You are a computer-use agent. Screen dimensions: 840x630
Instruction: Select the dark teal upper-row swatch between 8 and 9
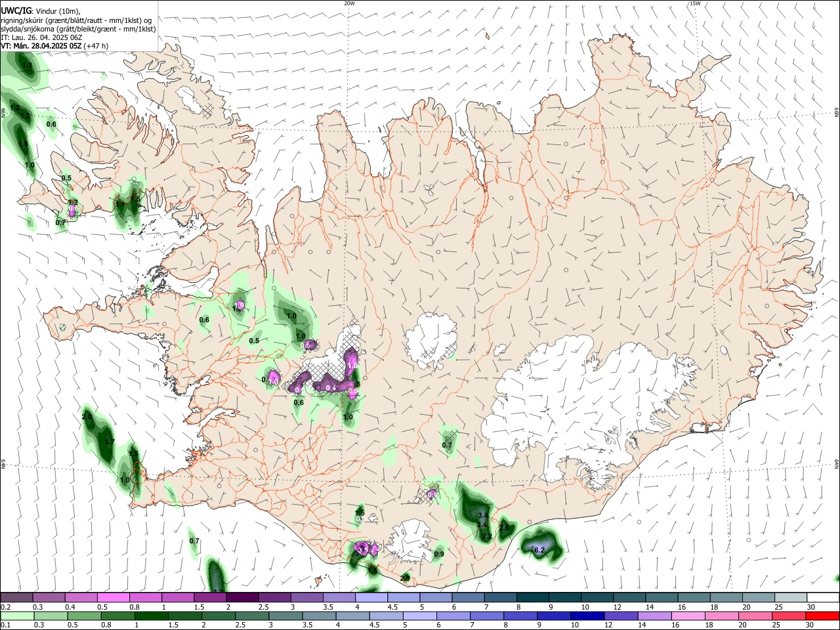coord(532,597)
